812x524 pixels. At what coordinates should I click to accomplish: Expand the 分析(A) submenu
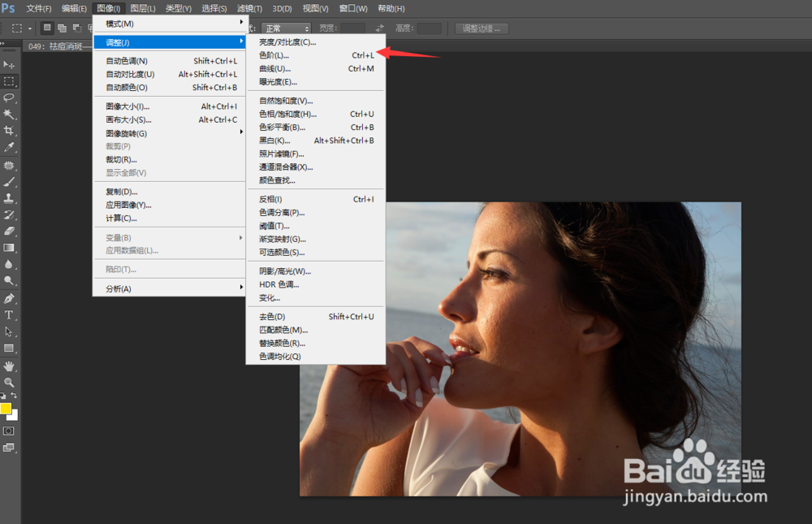tap(170, 288)
